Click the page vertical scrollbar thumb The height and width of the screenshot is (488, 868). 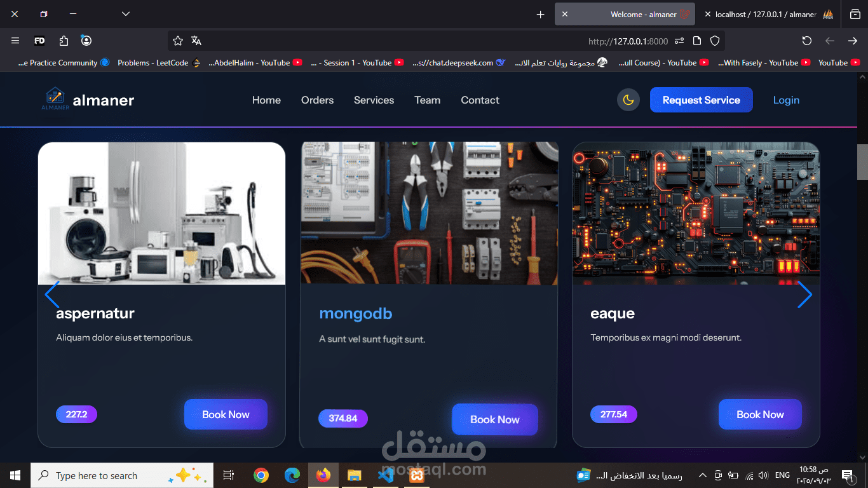tap(862, 162)
